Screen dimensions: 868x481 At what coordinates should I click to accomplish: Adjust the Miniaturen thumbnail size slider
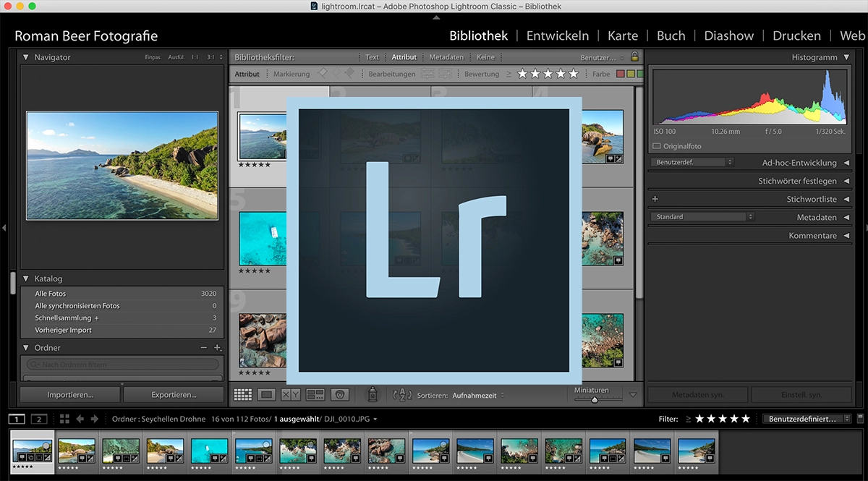[x=595, y=399]
